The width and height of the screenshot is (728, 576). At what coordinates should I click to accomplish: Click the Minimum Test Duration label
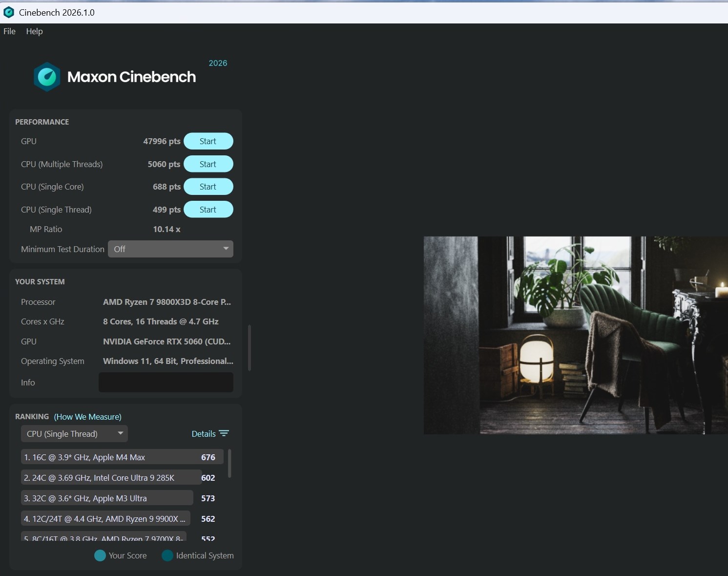click(x=62, y=249)
